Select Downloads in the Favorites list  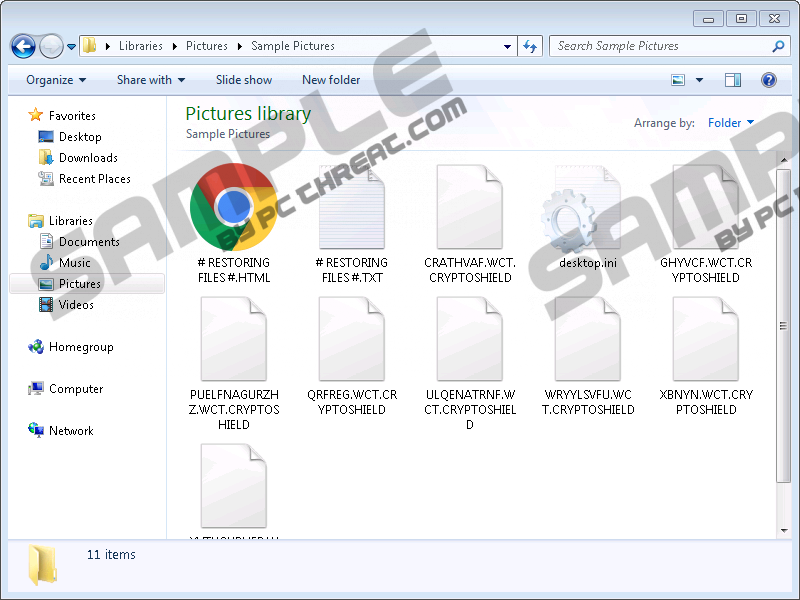click(88, 158)
